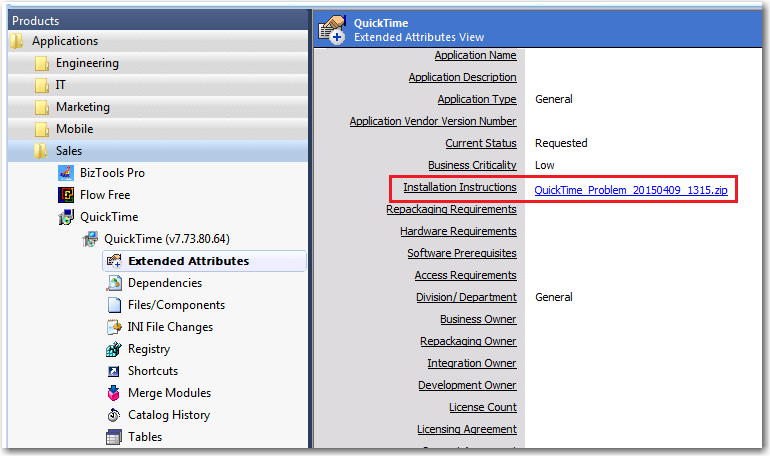Select Extended Attributes tree item
770x456 pixels.
pos(188,261)
